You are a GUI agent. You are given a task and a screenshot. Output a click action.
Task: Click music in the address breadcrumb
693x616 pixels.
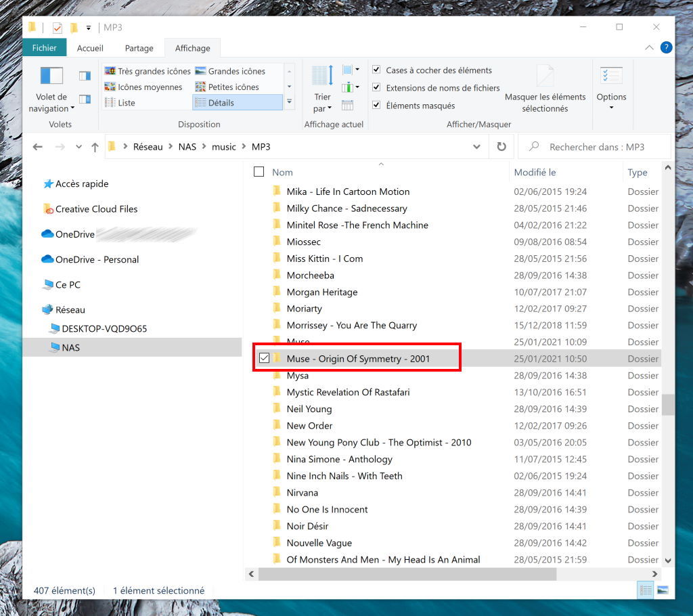(x=223, y=147)
